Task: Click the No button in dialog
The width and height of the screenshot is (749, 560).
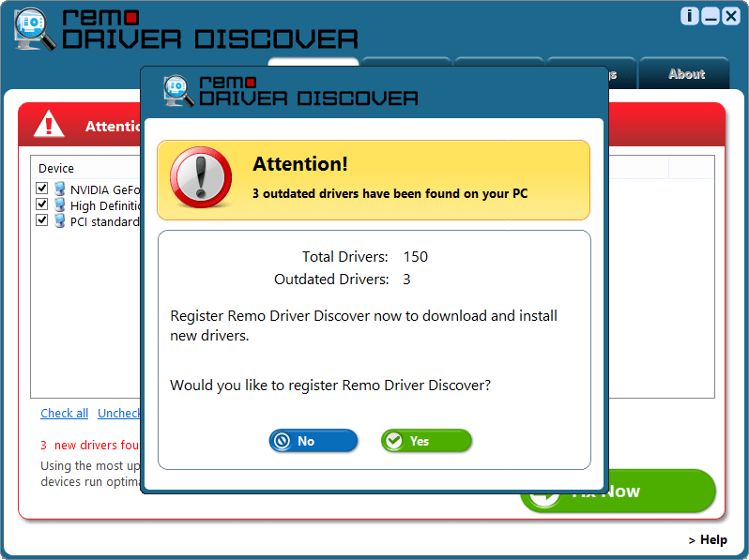Action: click(313, 441)
